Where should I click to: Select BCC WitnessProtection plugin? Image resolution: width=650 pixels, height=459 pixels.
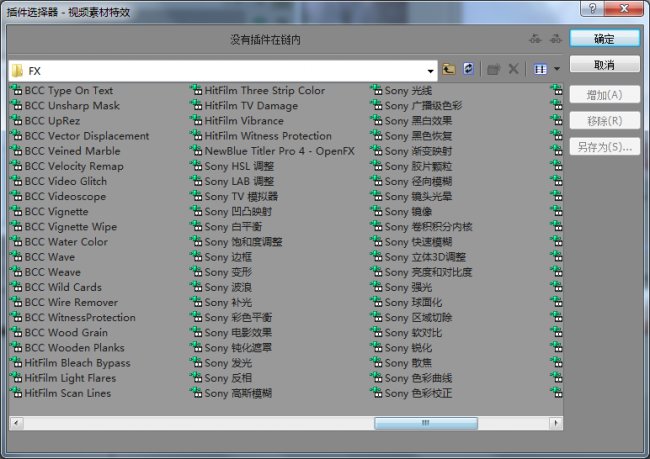click(x=73, y=318)
